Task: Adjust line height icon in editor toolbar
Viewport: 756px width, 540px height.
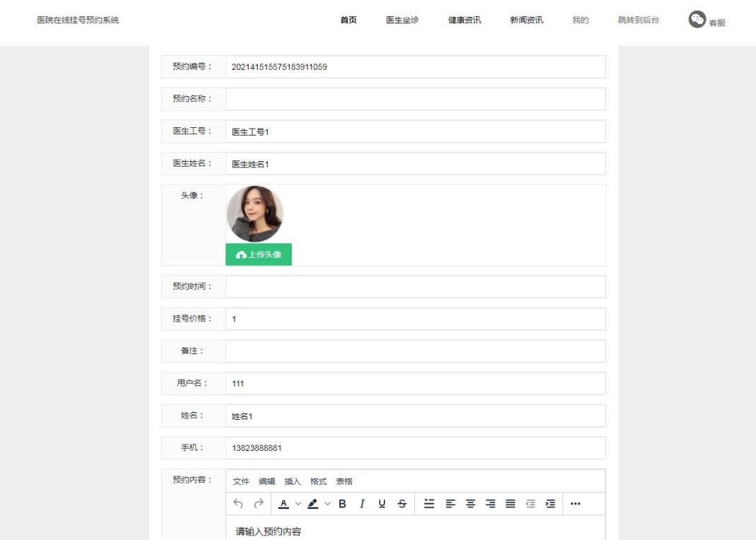Action: point(429,503)
